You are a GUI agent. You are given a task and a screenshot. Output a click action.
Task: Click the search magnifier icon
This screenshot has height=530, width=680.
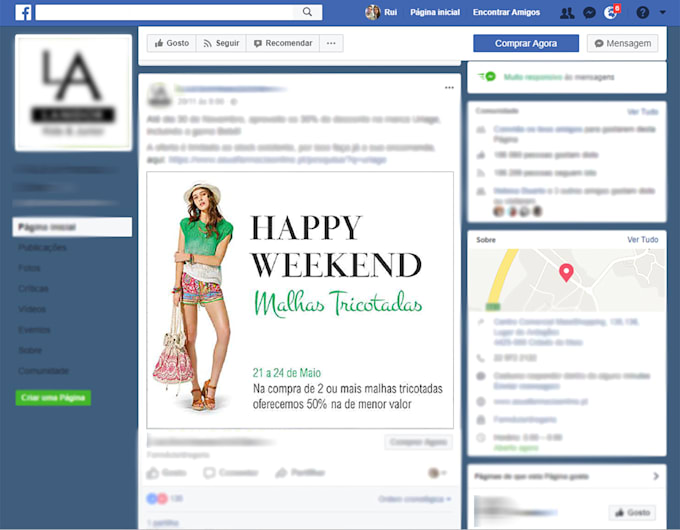point(307,12)
